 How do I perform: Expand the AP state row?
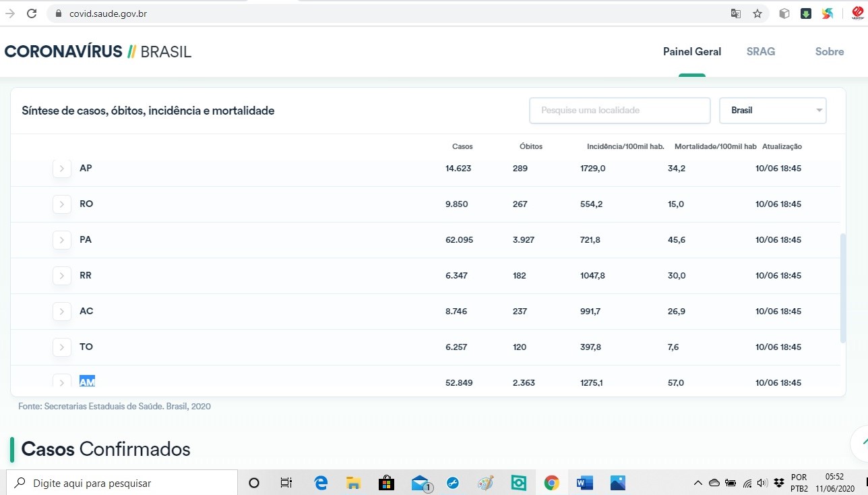[62, 169]
